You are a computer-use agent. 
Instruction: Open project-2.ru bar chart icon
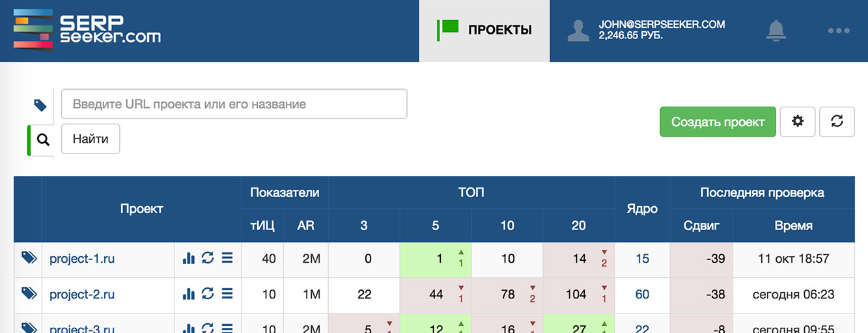point(189,294)
